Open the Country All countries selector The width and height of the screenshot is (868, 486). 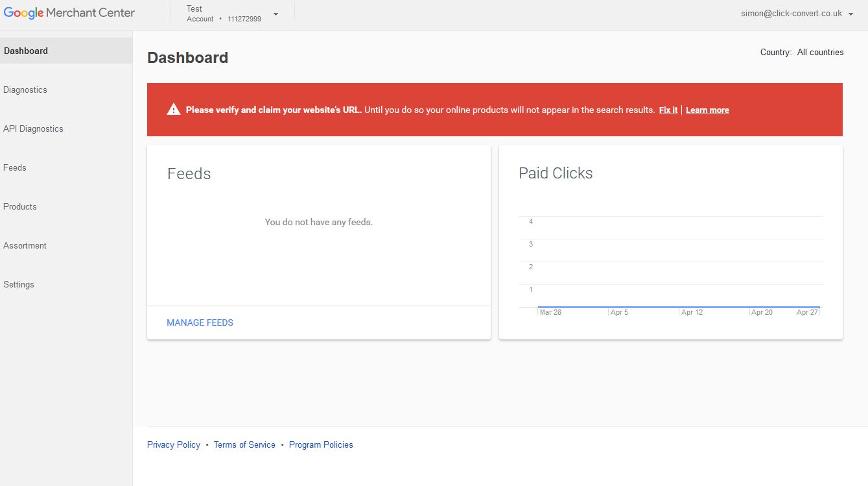coord(802,53)
